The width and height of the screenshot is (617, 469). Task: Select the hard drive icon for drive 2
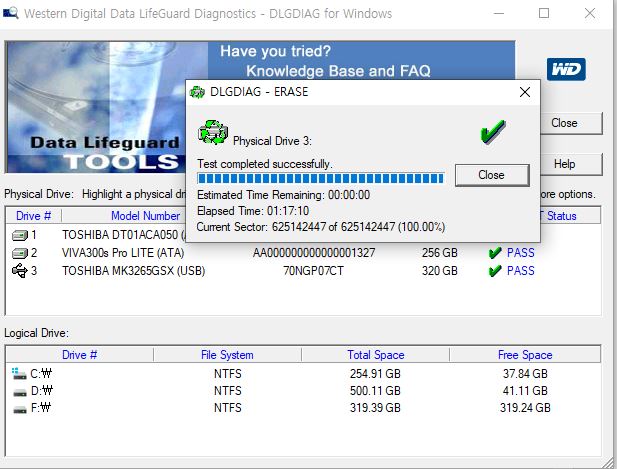coord(19,253)
